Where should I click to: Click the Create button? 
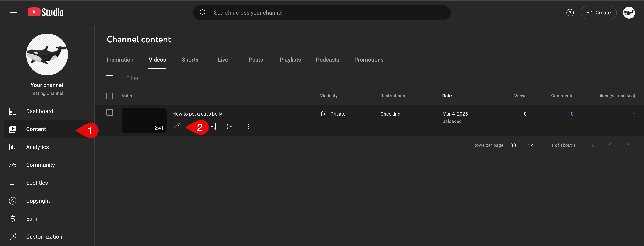point(598,13)
